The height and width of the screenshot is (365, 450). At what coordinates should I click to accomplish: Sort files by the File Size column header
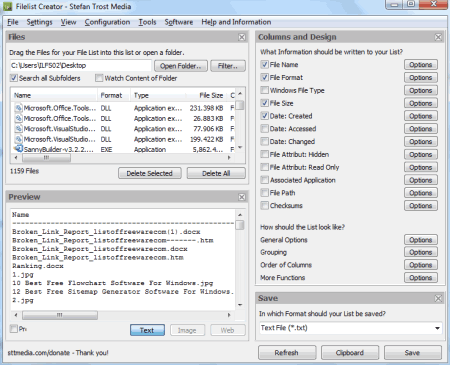click(205, 95)
